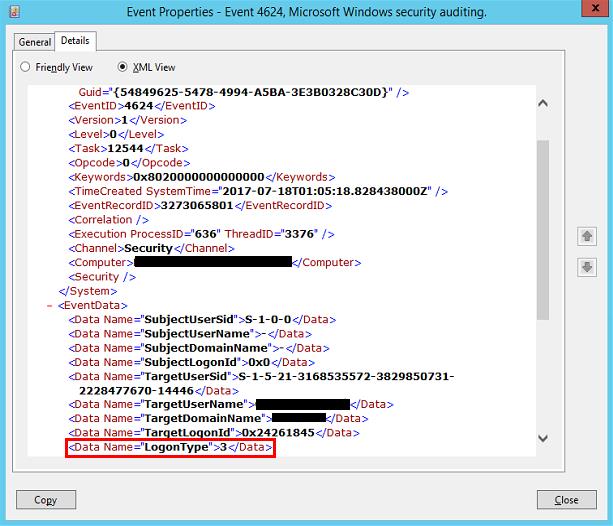Click the TargetUserName data line

pyautogui.click(x=231, y=404)
